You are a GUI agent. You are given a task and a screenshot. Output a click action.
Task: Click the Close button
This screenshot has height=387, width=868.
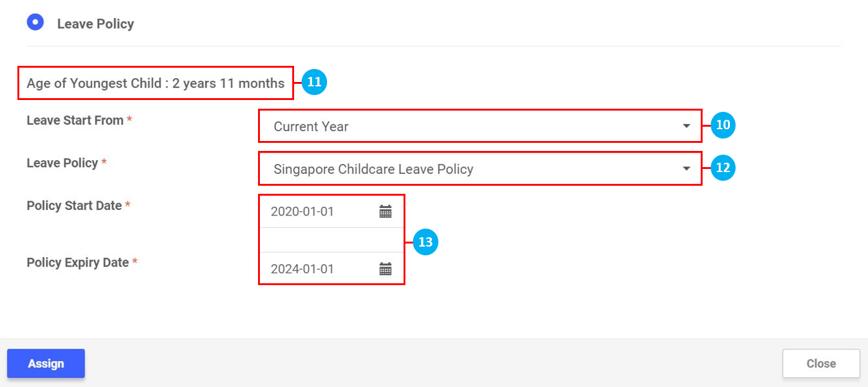[x=821, y=363]
